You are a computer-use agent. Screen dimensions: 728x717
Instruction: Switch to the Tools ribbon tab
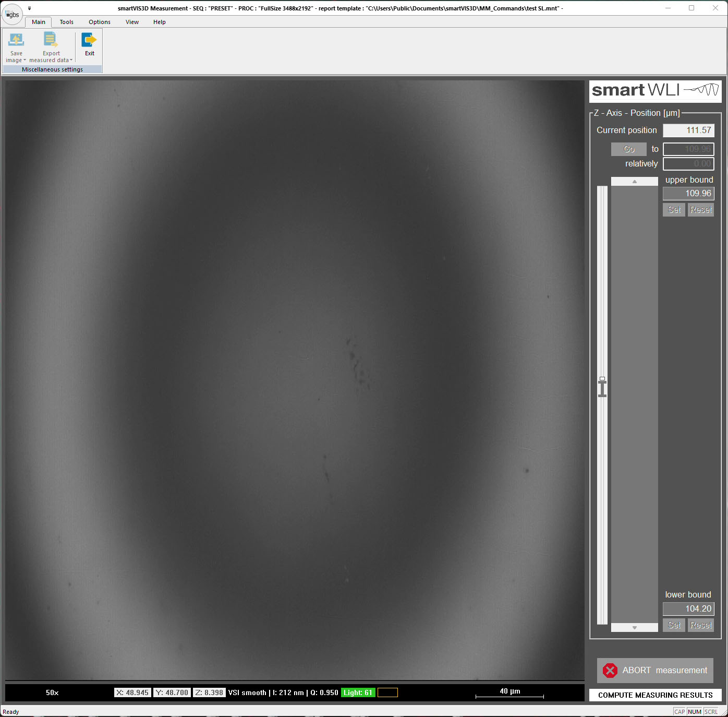66,22
